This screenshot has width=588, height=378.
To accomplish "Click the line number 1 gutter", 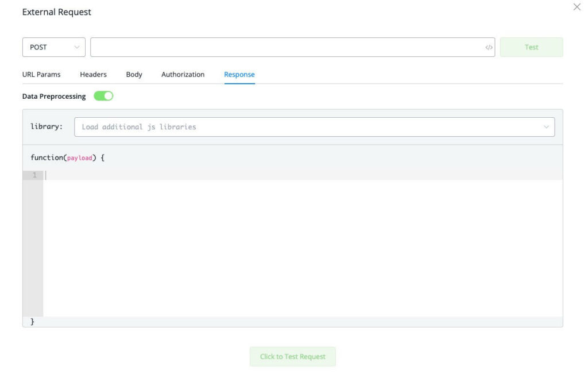I will tap(33, 175).
